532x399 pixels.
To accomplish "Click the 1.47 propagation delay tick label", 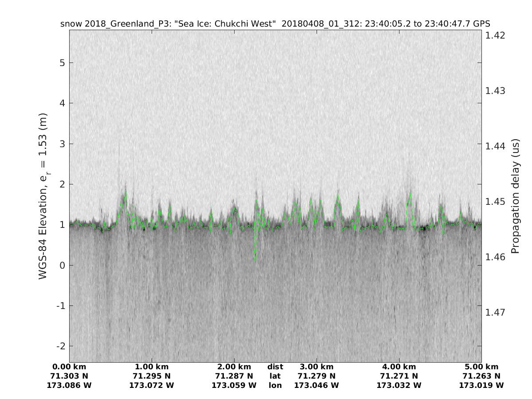I will coord(496,313).
